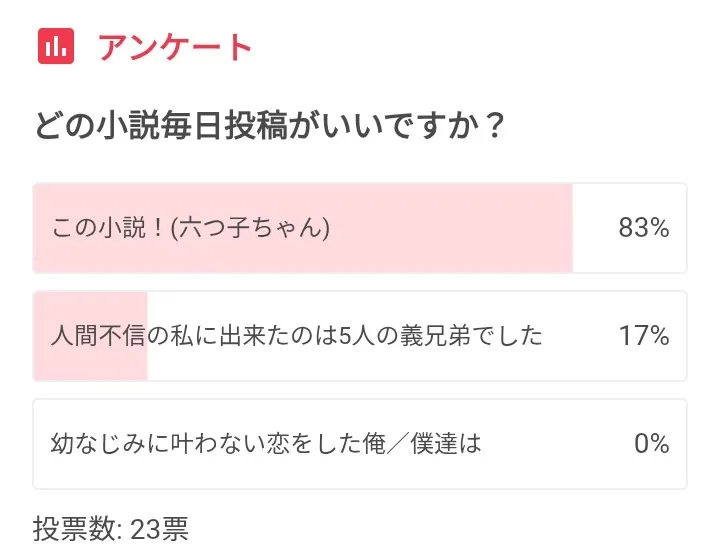Click the 23票 vote total

click(x=159, y=529)
